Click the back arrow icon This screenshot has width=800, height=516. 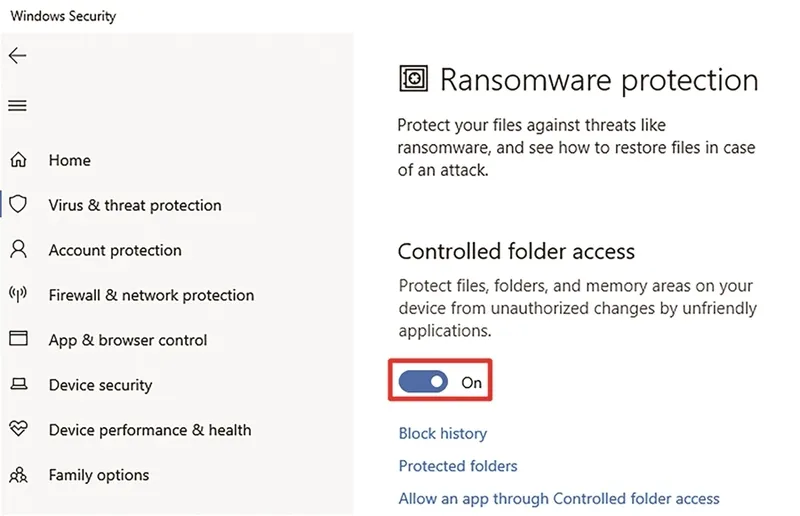coord(17,55)
